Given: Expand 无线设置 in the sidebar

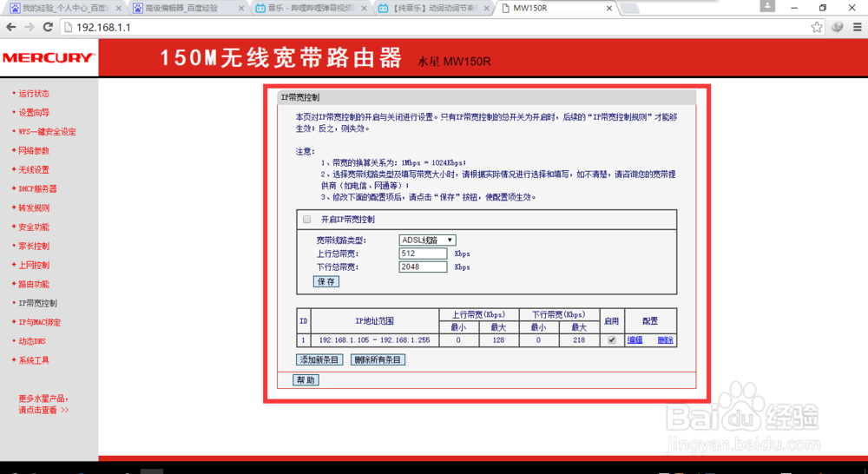Looking at the screenshot, I should (x=34, y=170).
